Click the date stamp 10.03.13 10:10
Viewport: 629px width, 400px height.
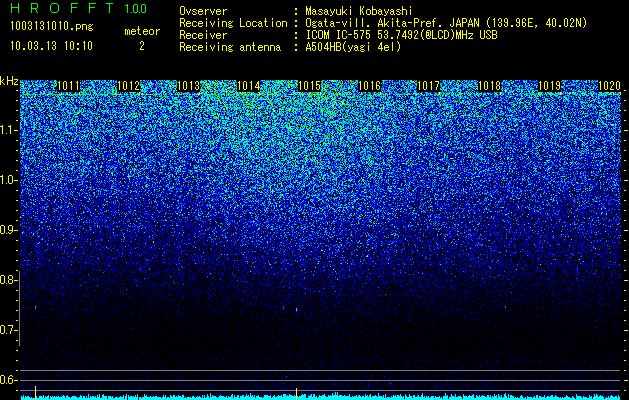pos(51,45)
